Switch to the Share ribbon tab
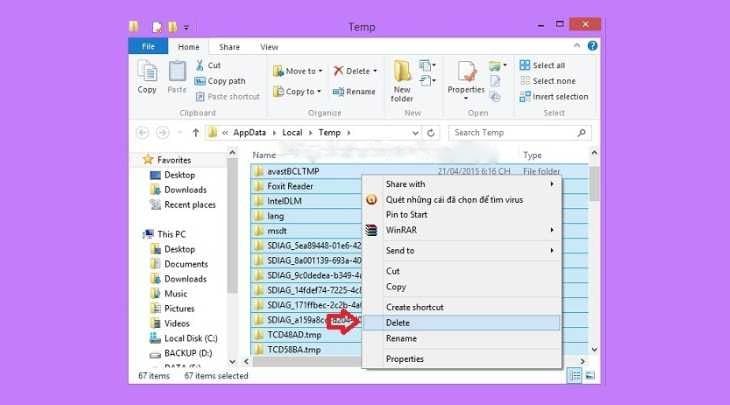Screen dimensions: 730x405 pyautogui.click(x=230, y=47)
